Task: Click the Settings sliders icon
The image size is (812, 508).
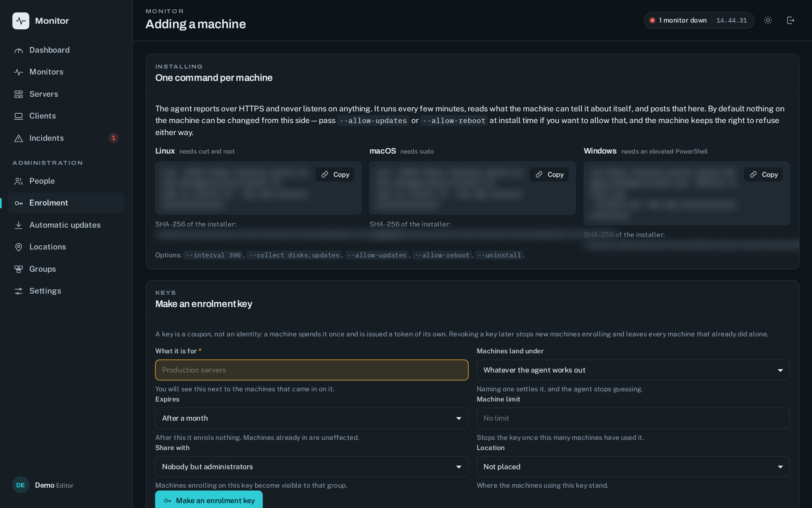Action: pyautogui.click(x=18, y=291)
